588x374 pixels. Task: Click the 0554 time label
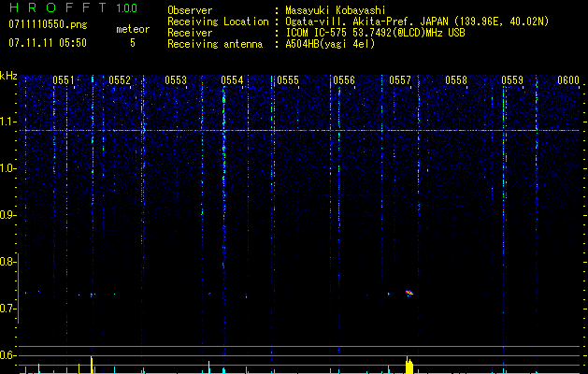point(232,80)
